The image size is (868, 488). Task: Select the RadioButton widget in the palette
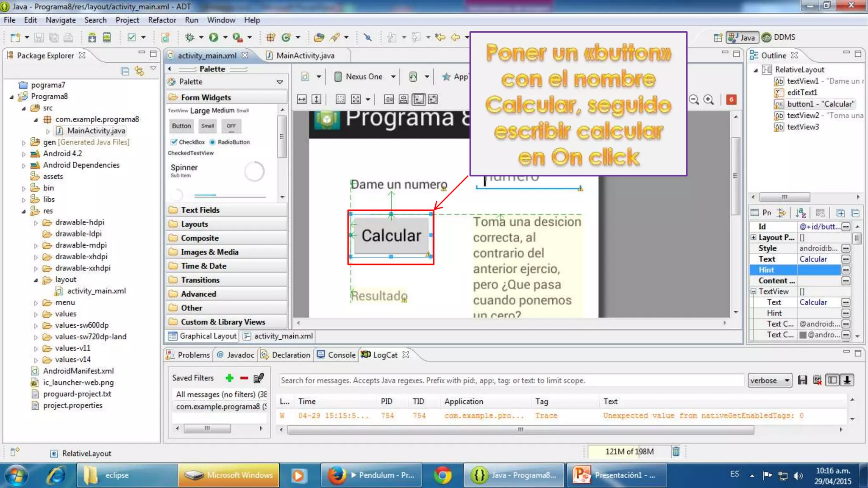212,142
